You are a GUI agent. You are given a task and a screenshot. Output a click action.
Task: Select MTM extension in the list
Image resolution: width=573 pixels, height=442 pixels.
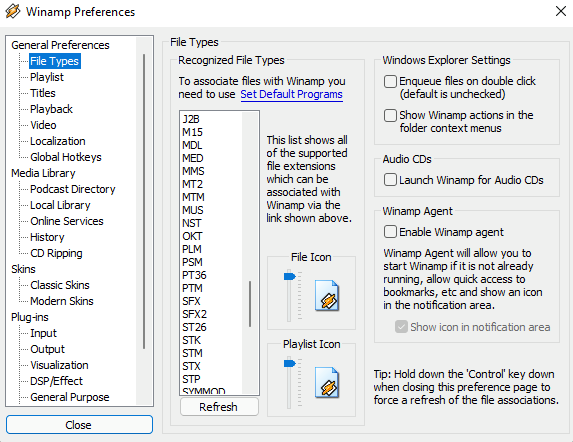coord(193,197)
